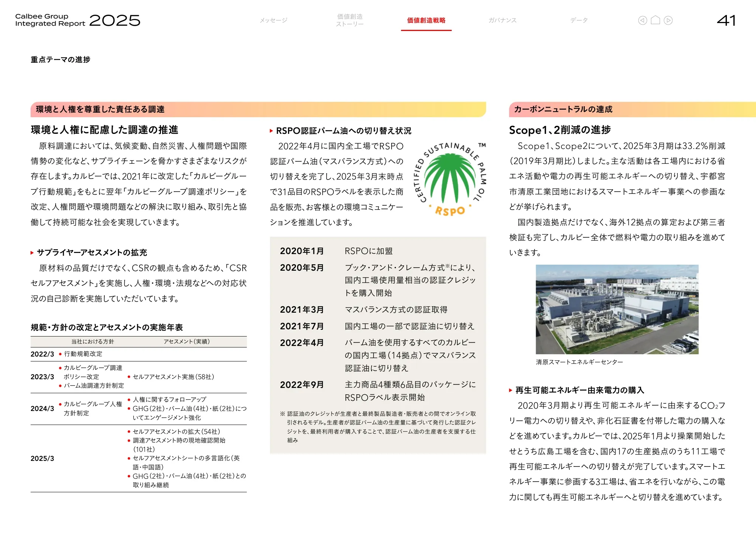The image size is (756, 535).
Task: Click the RSPOに加盟 timeline entry
Action: pos(369,251)
